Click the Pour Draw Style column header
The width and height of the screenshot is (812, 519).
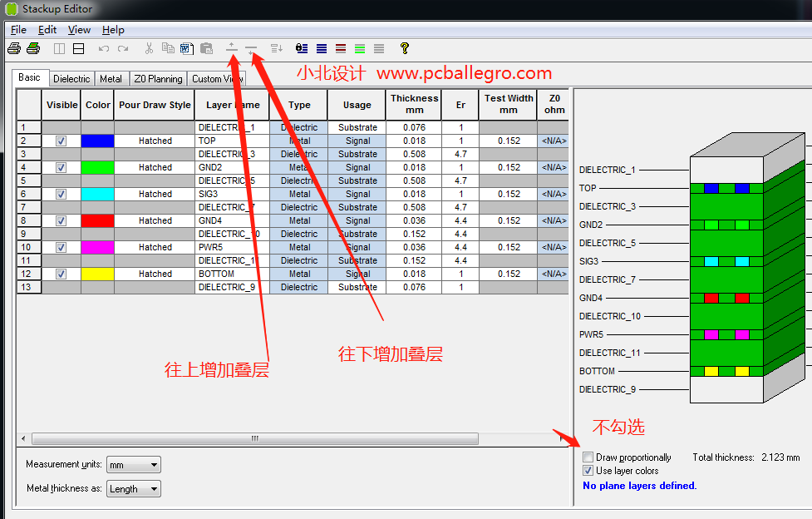[x=155, y=105]
